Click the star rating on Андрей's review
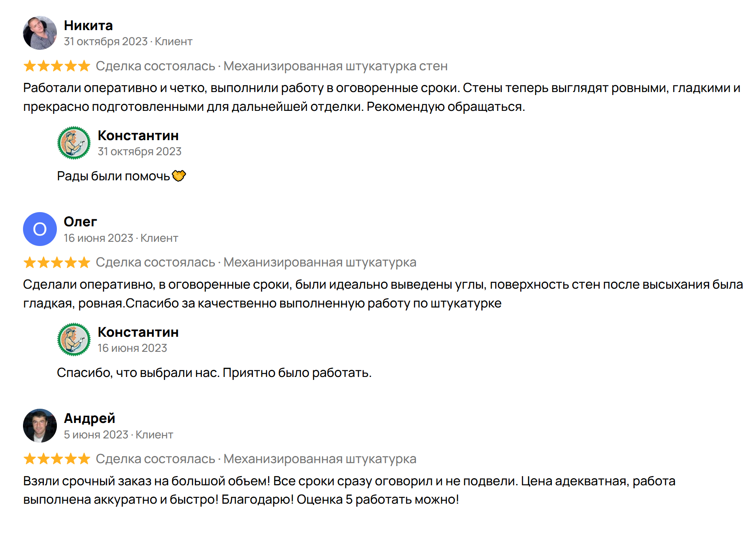Viewport: 756px width, 538px height. coord(57,459)
